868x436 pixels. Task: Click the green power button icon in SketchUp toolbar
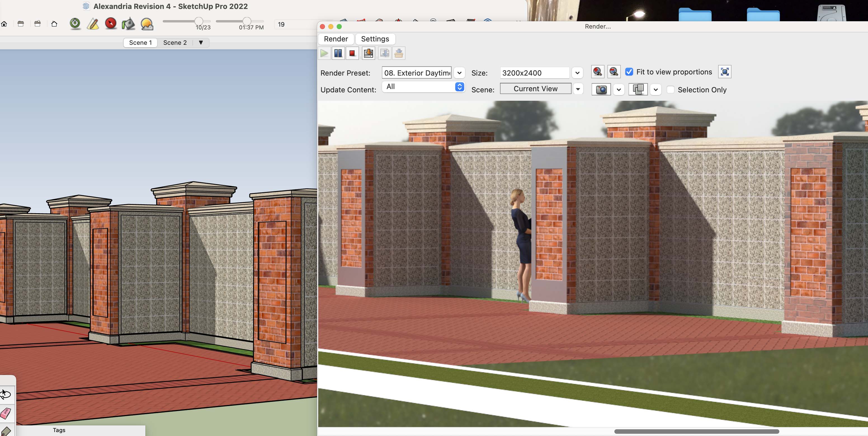tap(75, 24)
